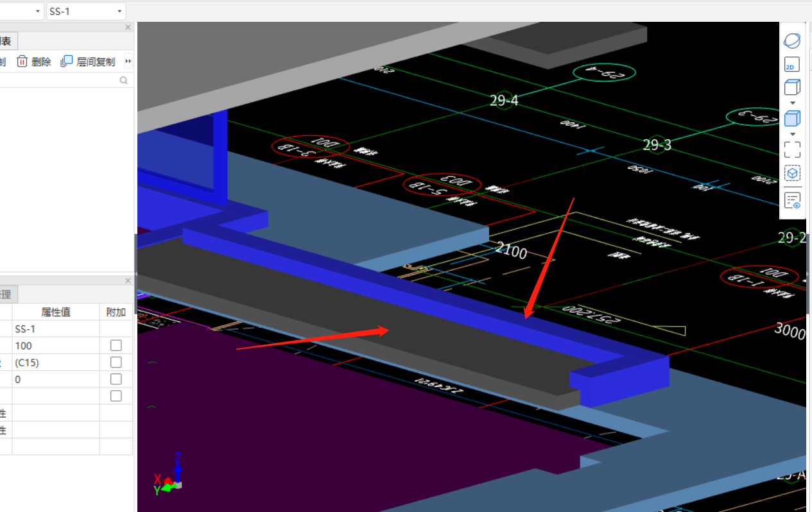This screenshot has height=512, width=812.
Task: Click the dashed box with cube icon
Action: pyautogui.click(x=792, y=173)
